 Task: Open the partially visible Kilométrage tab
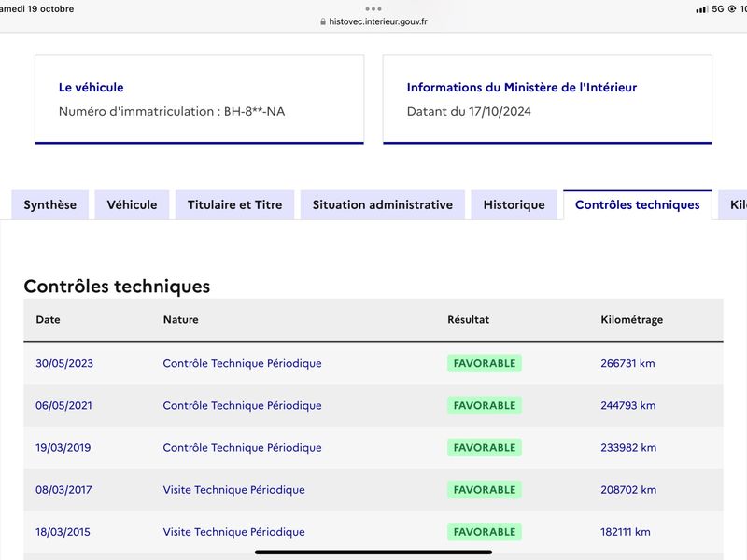click(x=734, y=204)
